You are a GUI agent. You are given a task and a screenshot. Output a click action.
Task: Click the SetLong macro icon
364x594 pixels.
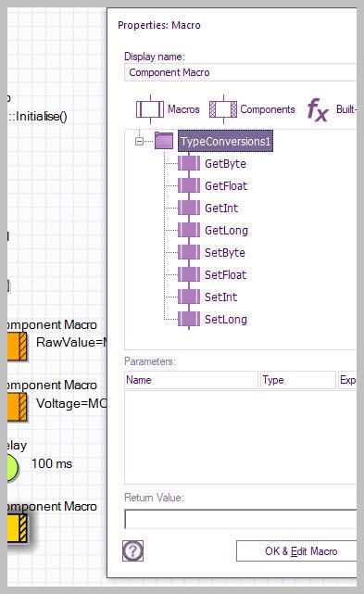[189, 320]
